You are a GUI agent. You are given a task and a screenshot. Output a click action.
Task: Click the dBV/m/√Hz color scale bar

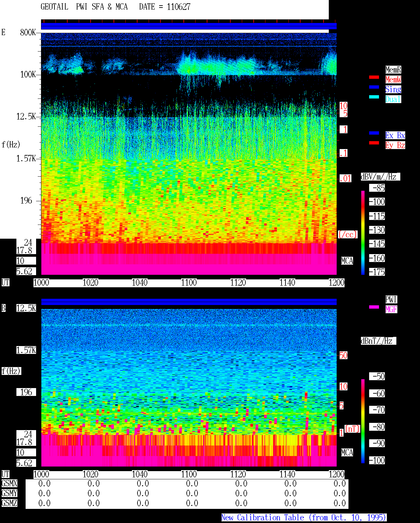tap(363, 232)
